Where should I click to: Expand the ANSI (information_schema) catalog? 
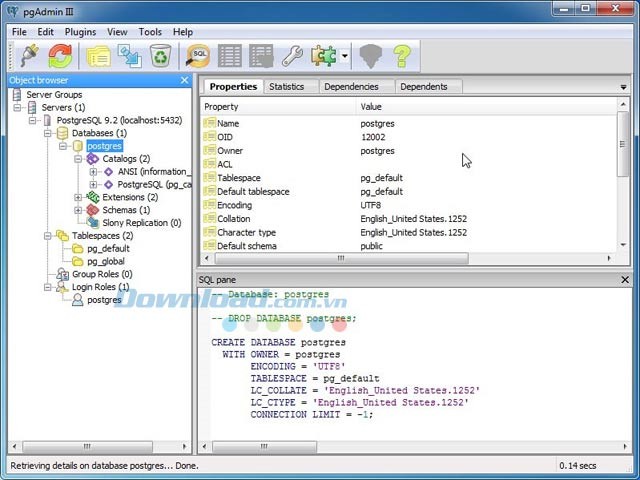pos(93,172)
